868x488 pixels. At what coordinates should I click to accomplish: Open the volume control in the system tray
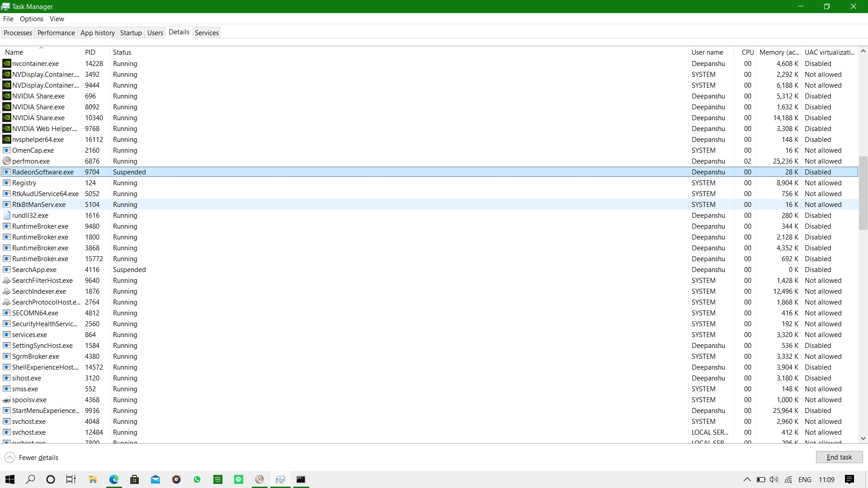[774, 479]
